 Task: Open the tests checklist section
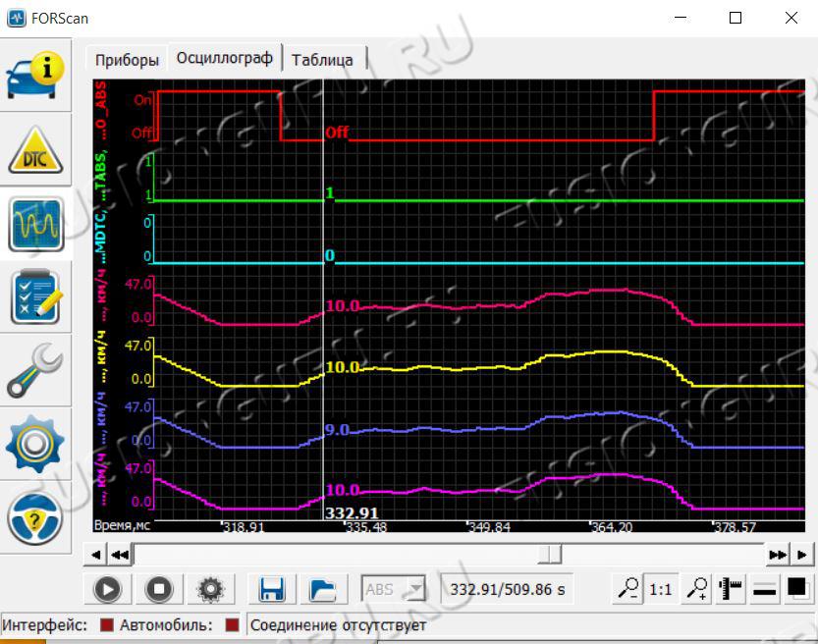35,296
